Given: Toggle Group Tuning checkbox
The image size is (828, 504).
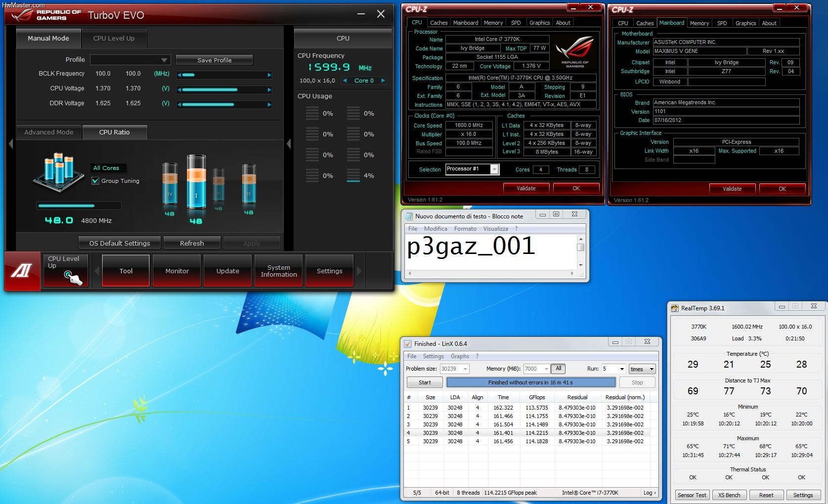Looking at the screenshot, I should tap(95, 181).
